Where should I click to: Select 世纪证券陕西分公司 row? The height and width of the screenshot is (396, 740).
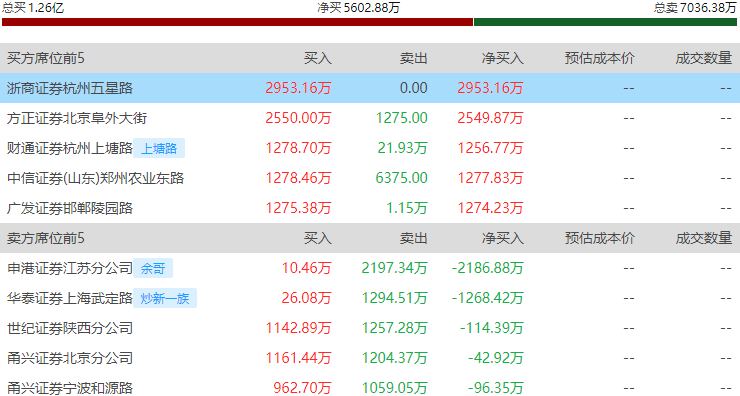pos(370,328)
